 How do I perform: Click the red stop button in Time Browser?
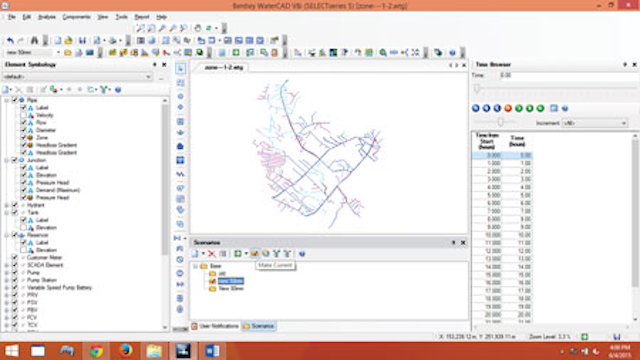[x=508, y=109]
